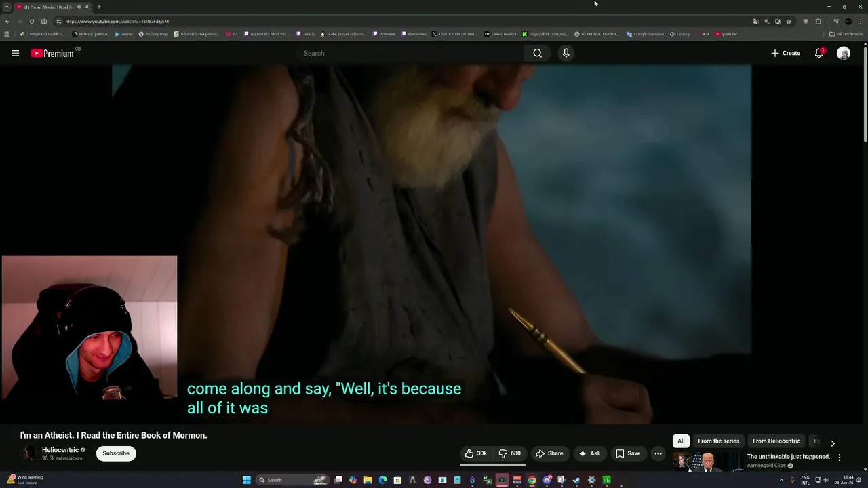Open Task View from taskbar
868x488 pixels.
pos(338,480)
